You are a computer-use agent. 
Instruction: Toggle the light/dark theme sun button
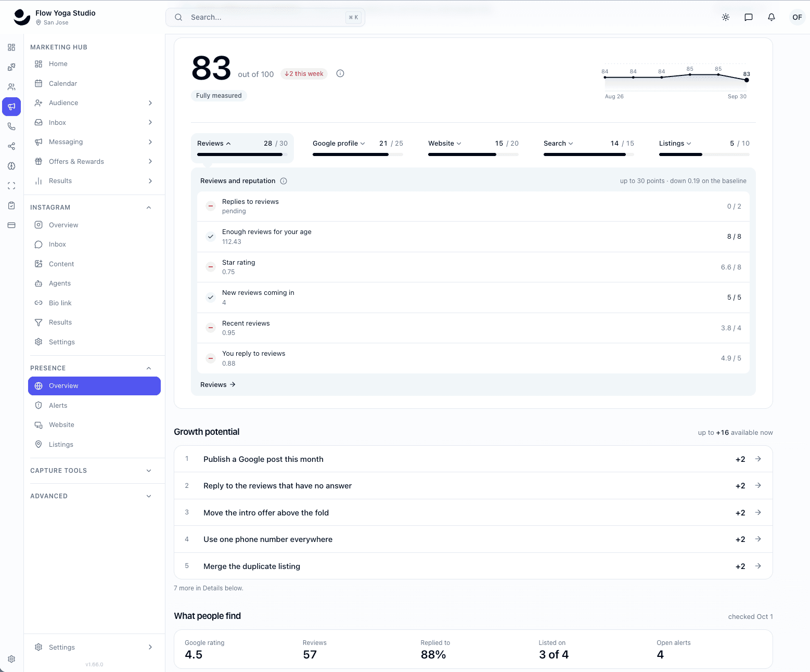726,17
